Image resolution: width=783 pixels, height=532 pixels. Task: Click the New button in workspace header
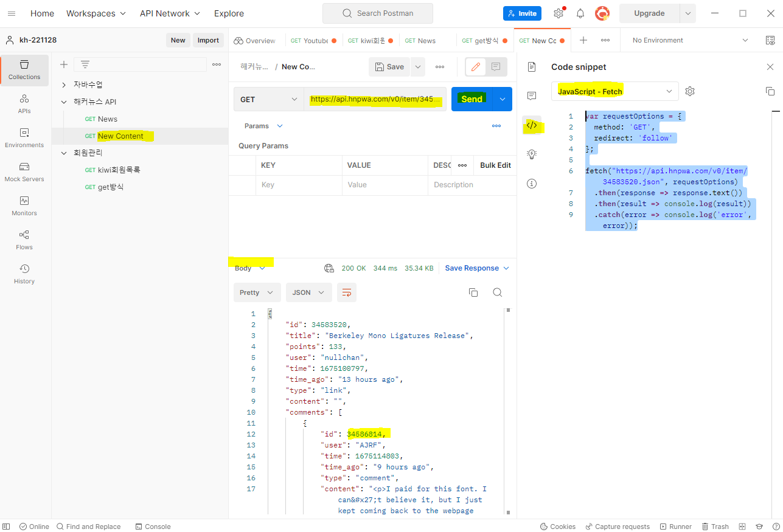178,40
